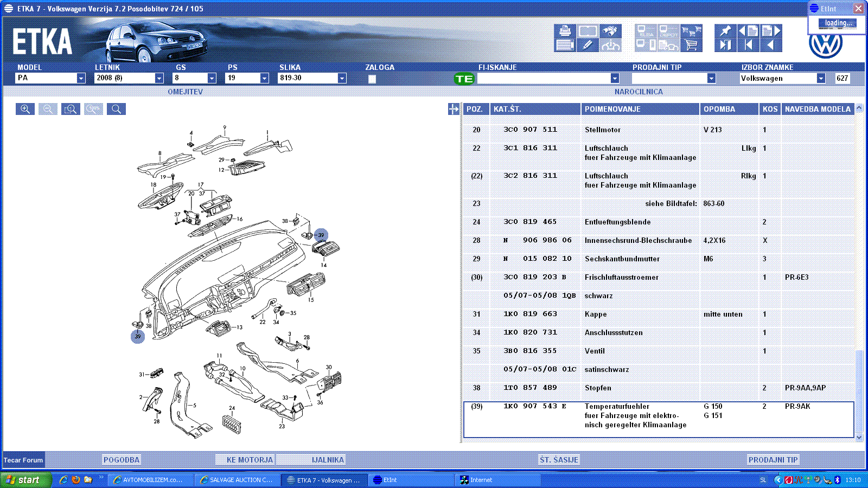Expand the MODEL dropdown
868x488 pixels.
tap(81, 78)
